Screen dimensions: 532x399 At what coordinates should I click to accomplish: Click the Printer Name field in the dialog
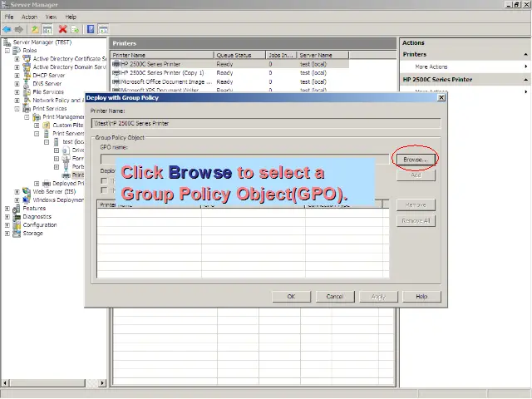[x=266, y=123]
